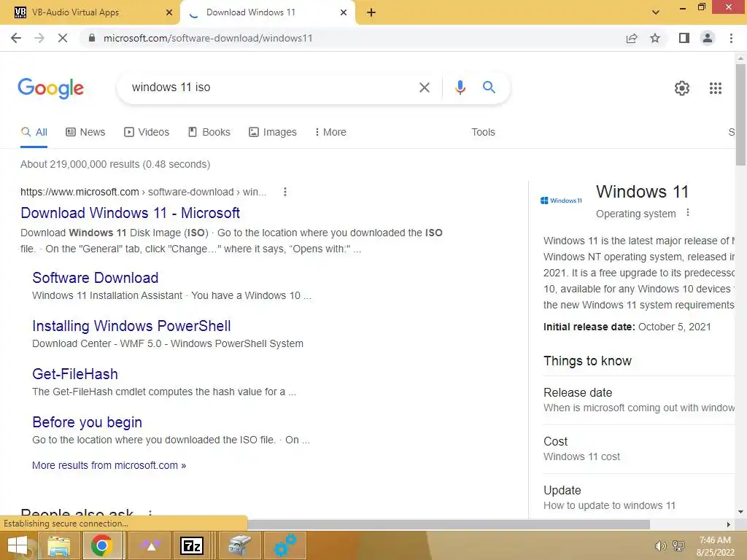Image resolution: width=747 pixels, height=560 pixels.
Task: Go to the Google logo homepage
Action: [50, 88]
